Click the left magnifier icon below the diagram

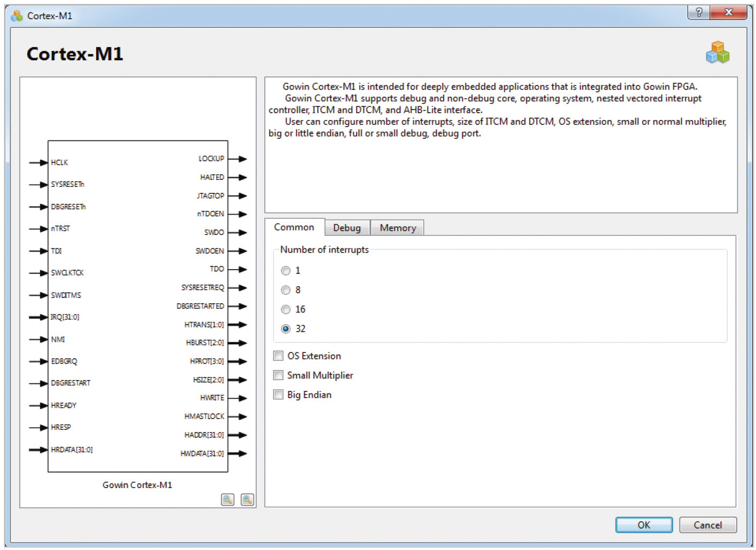tap(227, 500)
